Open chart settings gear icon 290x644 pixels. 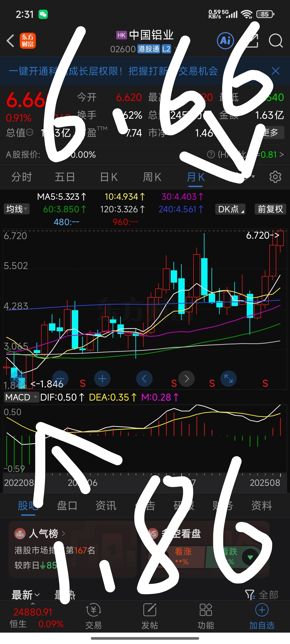tap(275, 177)
